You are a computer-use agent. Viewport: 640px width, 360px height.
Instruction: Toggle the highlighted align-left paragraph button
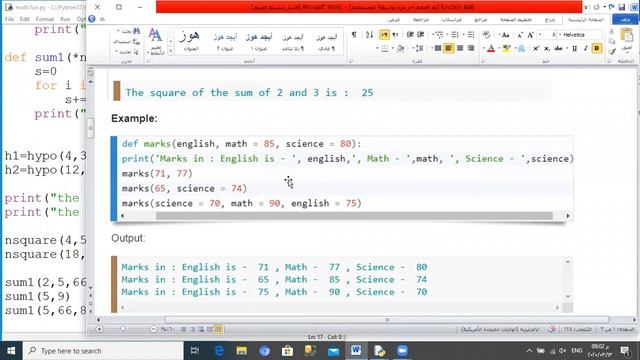pyautogui.click(x=449, y=48)
